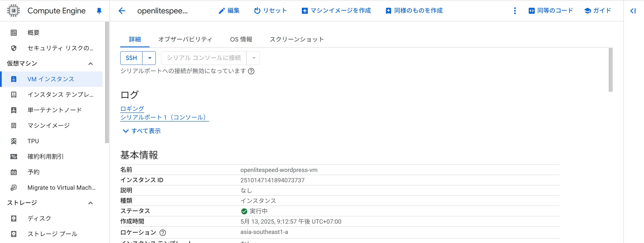644x243 pixels.
Task: Click the gear-chip icon beside Migrate to Virtual
Action: 14,188
